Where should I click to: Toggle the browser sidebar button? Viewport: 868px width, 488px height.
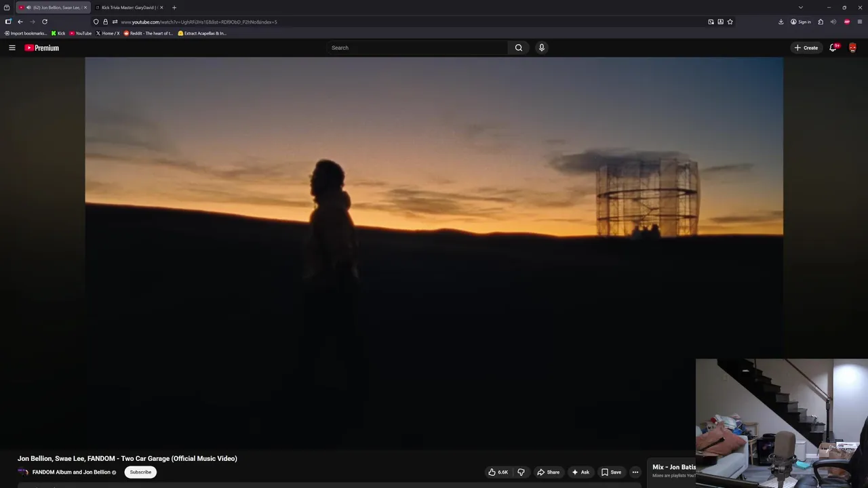(x=8, y=22)
